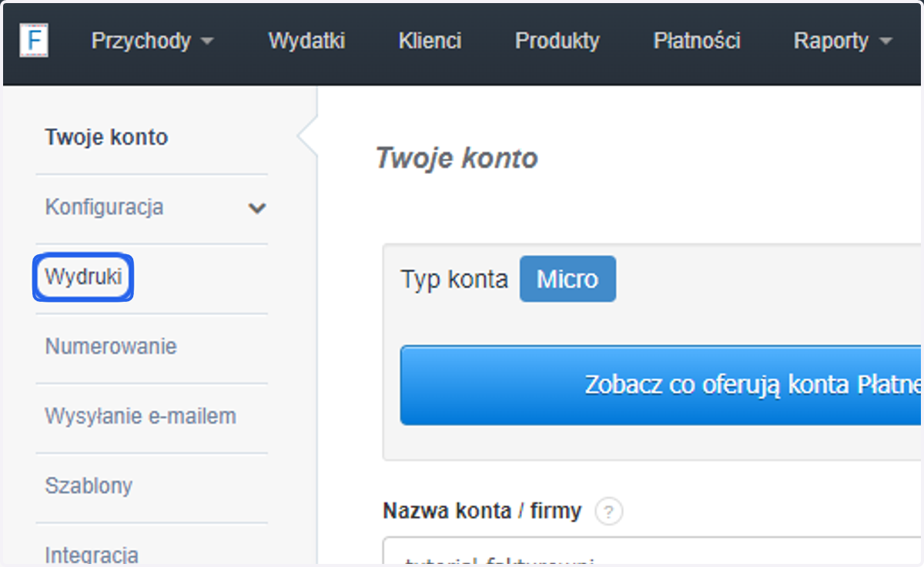The height and width of the screenshot is (567, 924).
Task: Focus the Nazwa konta / firmy input field
Action: (652, 552)
